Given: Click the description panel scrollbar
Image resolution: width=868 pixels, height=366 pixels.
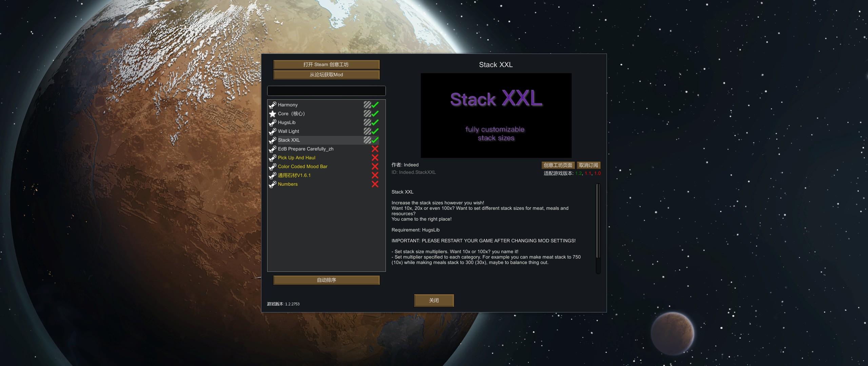Looking at the screenshot, I should (598, 221).
